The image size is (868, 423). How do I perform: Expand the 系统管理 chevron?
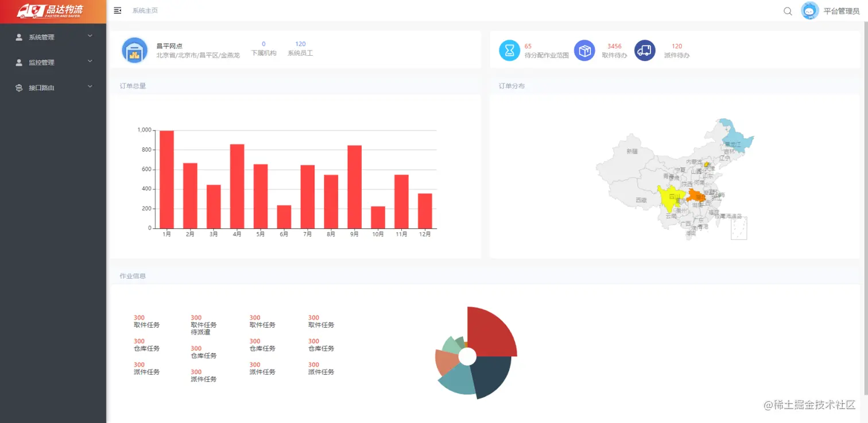[x=90, y=36]
